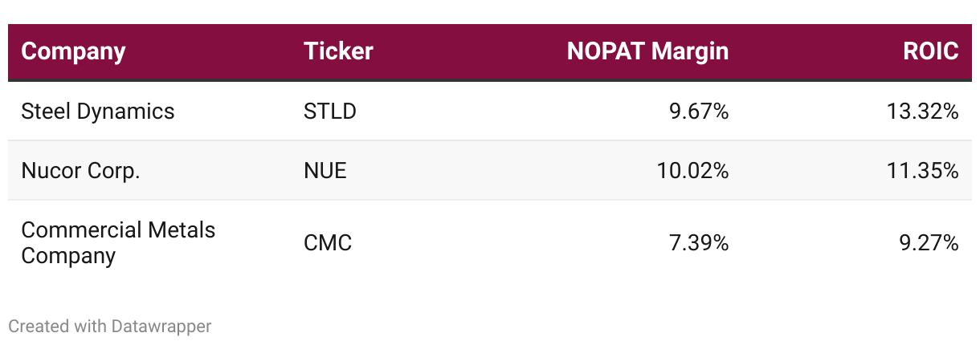Open the Created with Datawrapper link

point(110,327)
